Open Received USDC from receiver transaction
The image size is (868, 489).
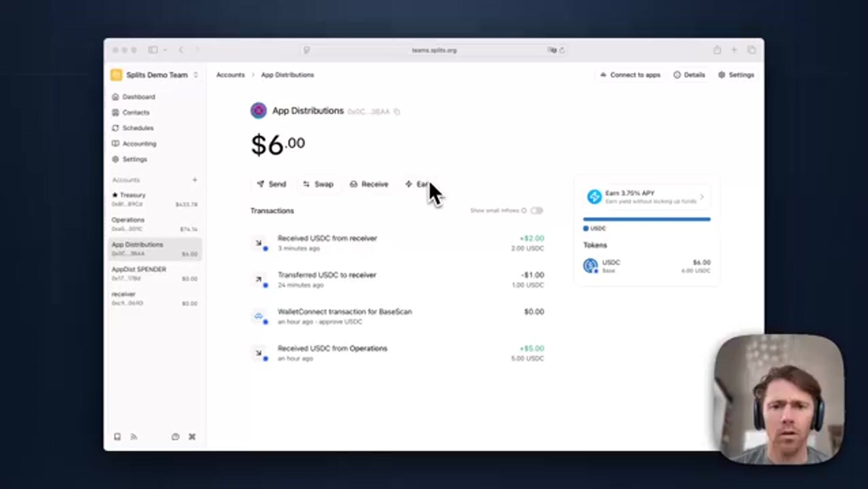(327, 238)
